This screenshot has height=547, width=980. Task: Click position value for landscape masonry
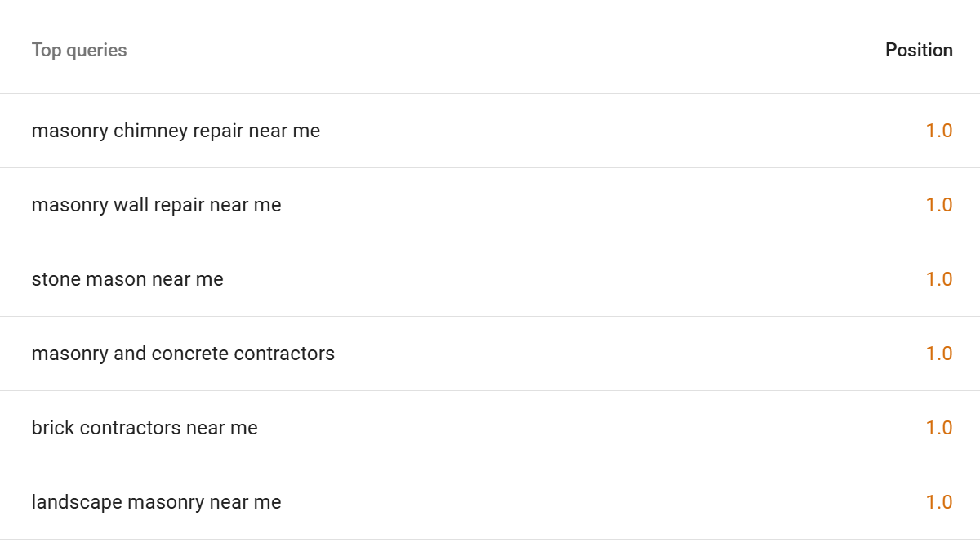click(x=938, y=502)
